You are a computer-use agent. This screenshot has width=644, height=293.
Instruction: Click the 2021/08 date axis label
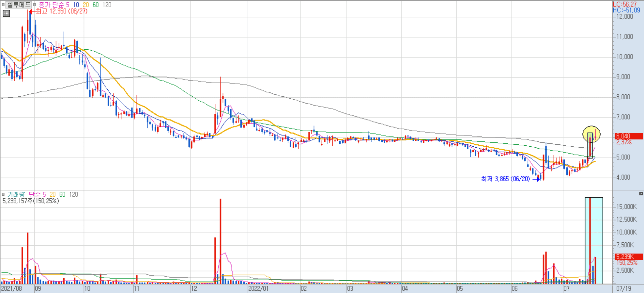point(11,289)
